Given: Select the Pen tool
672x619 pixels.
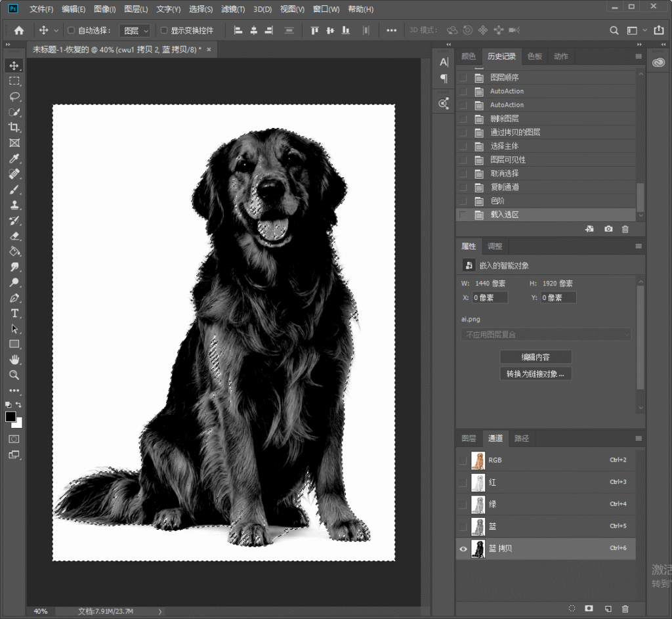Looking at the screenshot, I should tap(14, 298).
